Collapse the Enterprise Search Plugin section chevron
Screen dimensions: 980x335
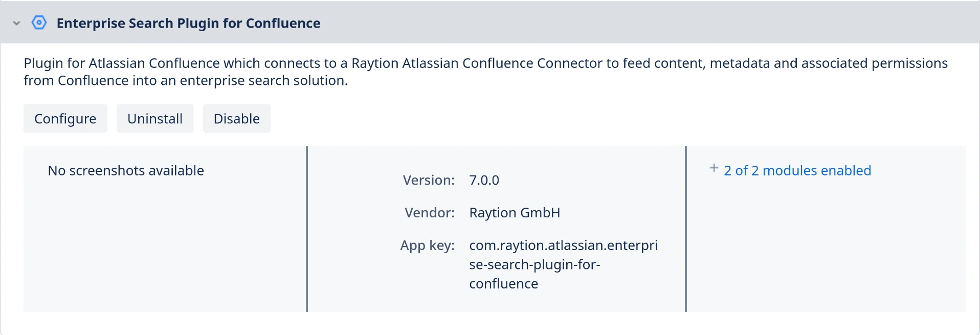[16, 23]
